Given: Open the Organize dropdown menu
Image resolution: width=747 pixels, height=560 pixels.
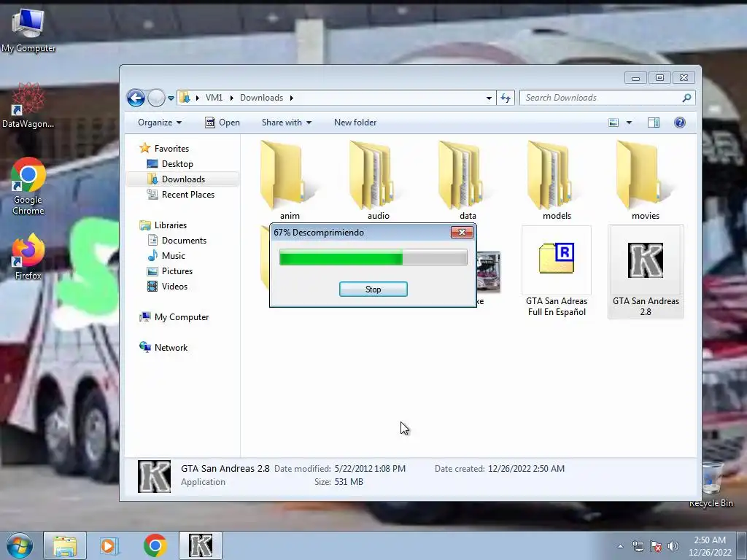Looking at the screenshot, I should click(160, 122).
